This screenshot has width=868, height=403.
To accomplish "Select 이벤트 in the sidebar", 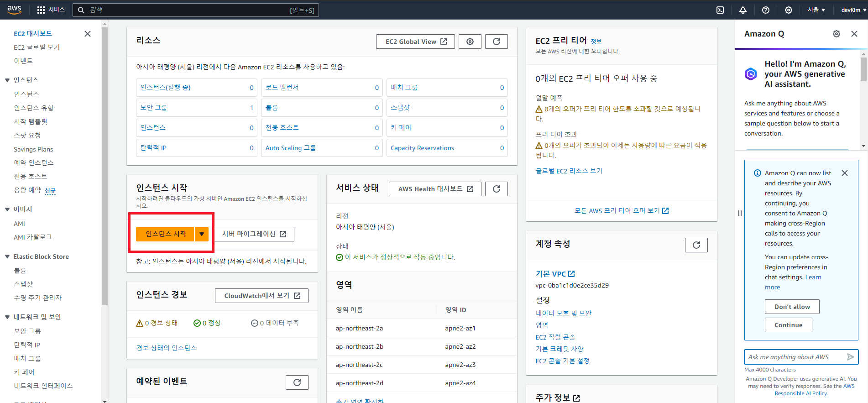I will pyautogui.click(x=23, y=61).
